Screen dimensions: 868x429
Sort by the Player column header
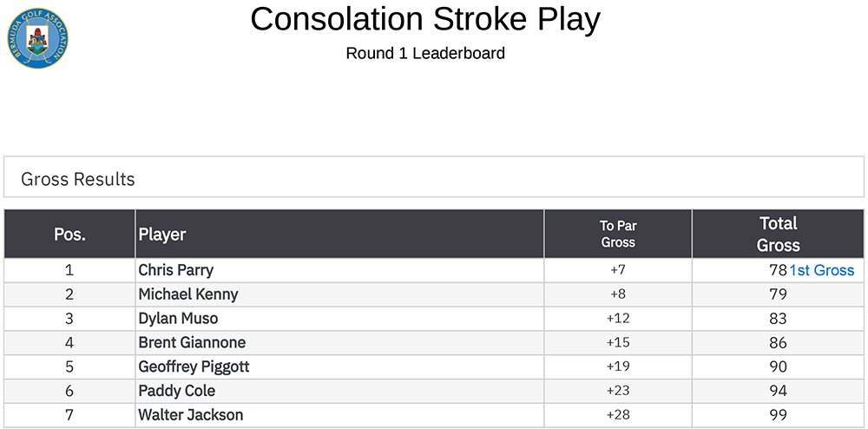coord(162,234)
